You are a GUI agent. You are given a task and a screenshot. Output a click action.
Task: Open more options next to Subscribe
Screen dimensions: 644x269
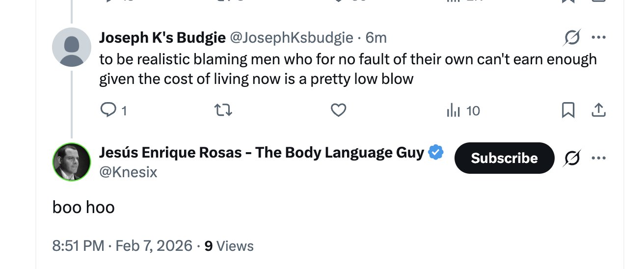pos(598,158)
